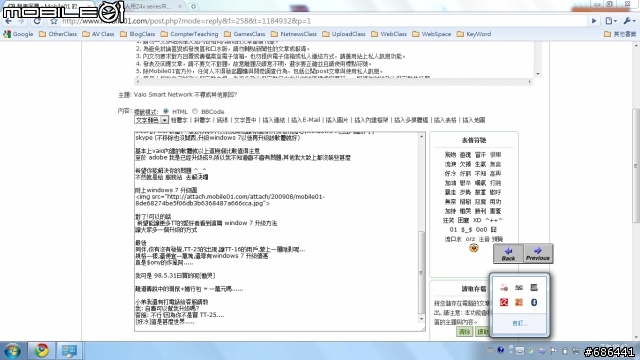Expand the WebSpace bookmark folder
The width and height of the screenshot is (640, 360).
click(x=432, y=34)
